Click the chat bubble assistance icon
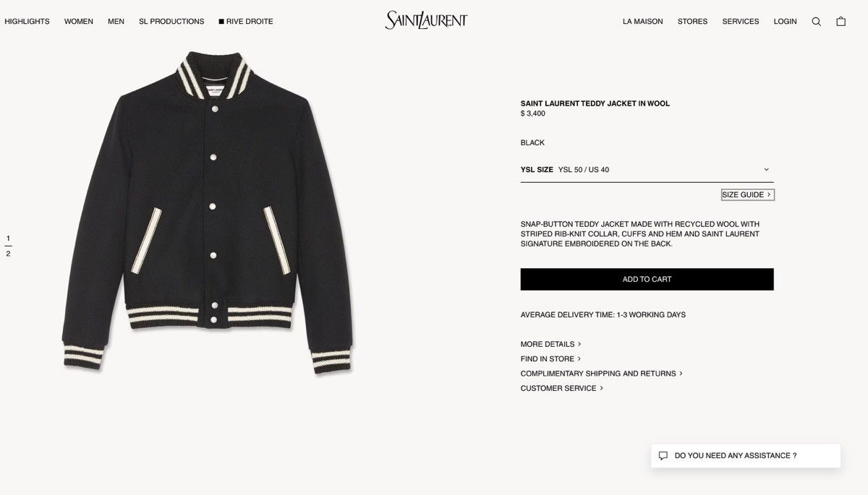 pos(663,456)
